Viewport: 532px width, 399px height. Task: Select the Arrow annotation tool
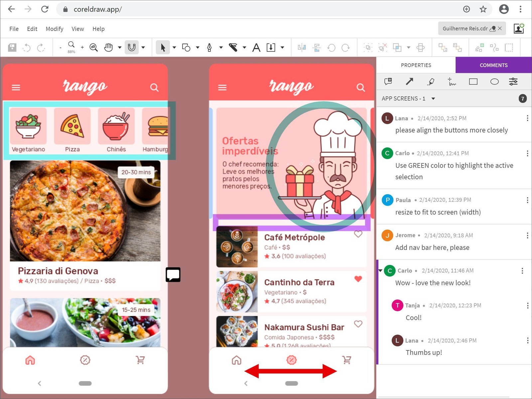point(409,81)
